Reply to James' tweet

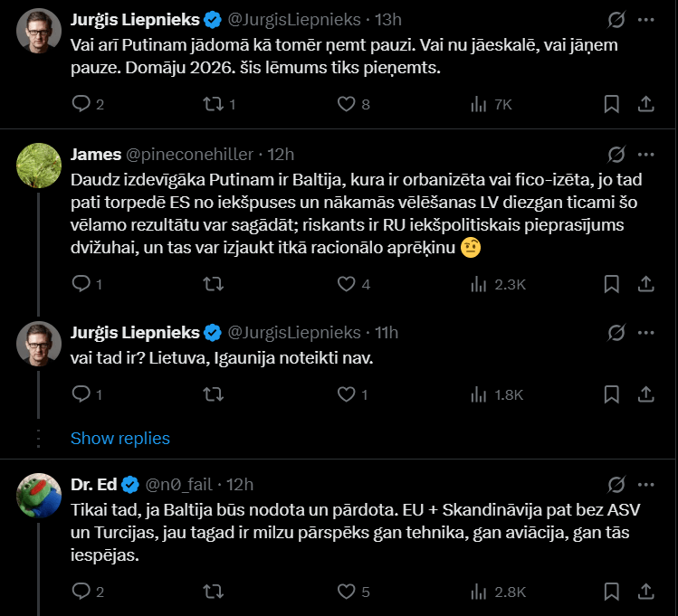click(81, 284)
